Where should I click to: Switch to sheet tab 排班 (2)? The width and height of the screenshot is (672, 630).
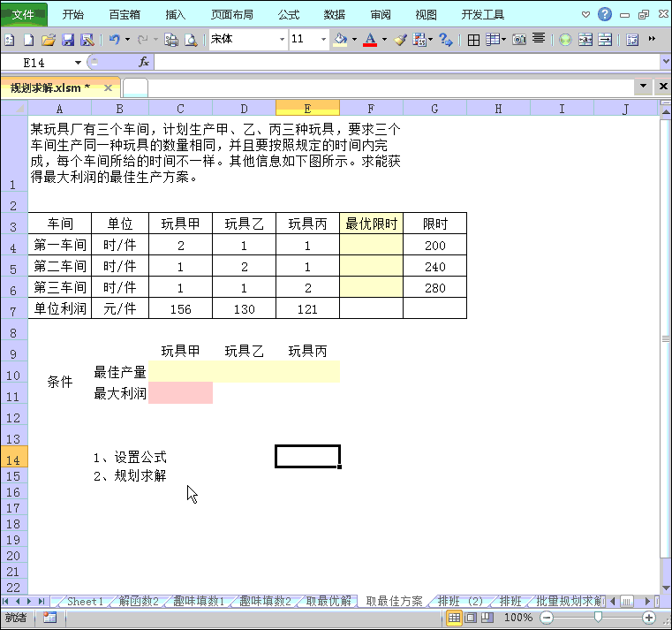(460, 601)
